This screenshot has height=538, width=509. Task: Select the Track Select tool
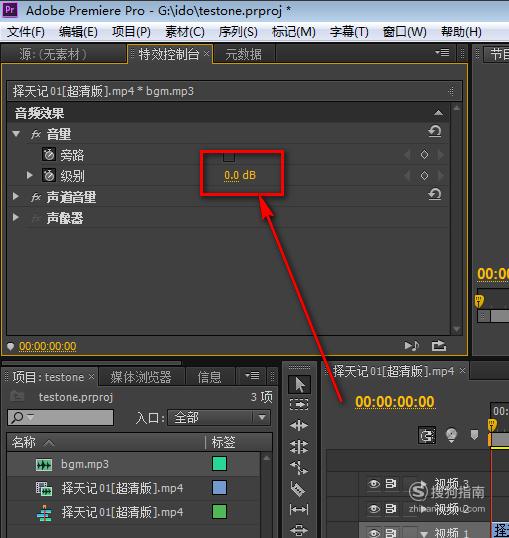click(299, 405)
